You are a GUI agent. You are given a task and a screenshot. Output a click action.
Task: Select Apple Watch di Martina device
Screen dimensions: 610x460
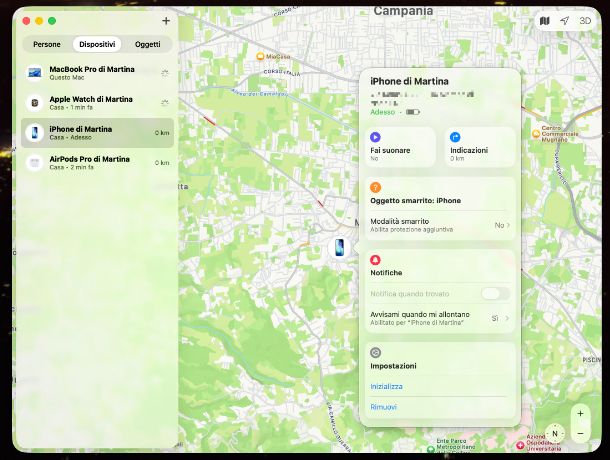click(x=97, y=103)
